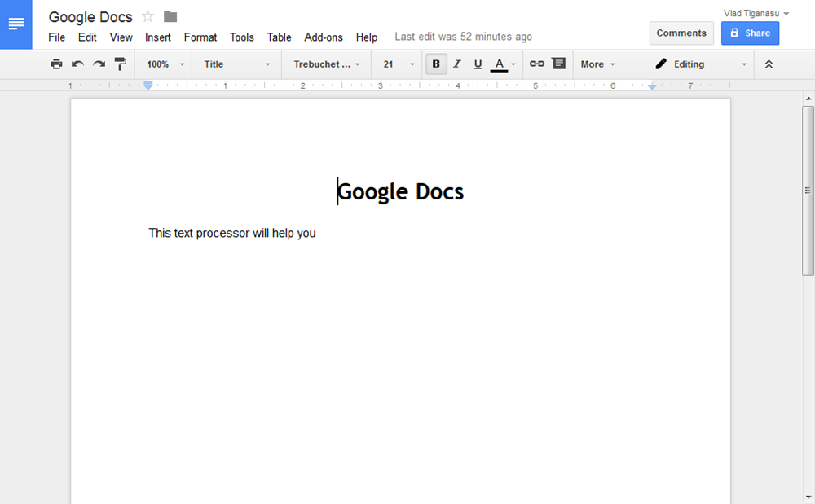Viewport: 815px width, 504px height.
Task: Open the Format menu
Action: [200, 37]
